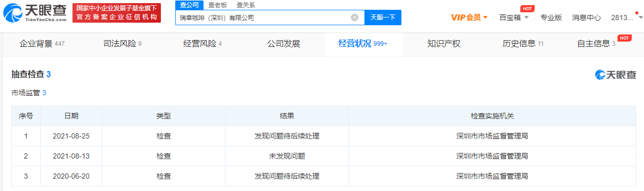Click the date 2021-08-25 cell
Viewport: 644px width, 191px height.
pos(71,136)
